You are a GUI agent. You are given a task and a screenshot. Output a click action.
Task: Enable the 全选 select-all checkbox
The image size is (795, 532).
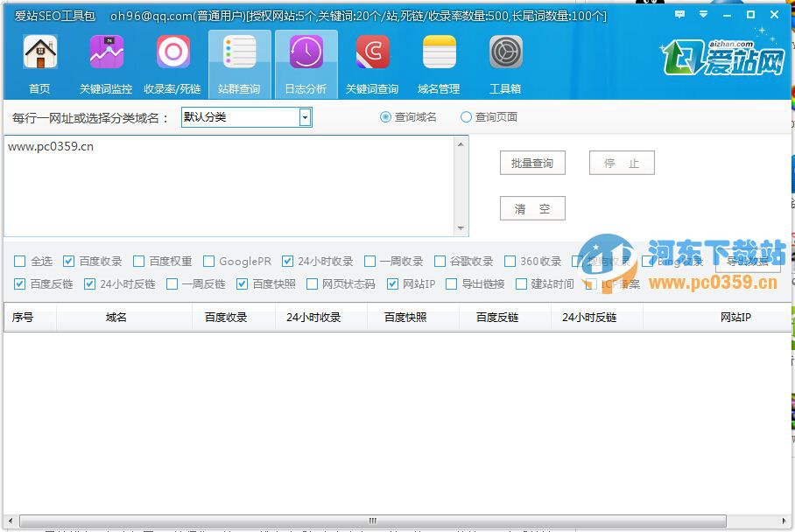click(x=18, y=260)
